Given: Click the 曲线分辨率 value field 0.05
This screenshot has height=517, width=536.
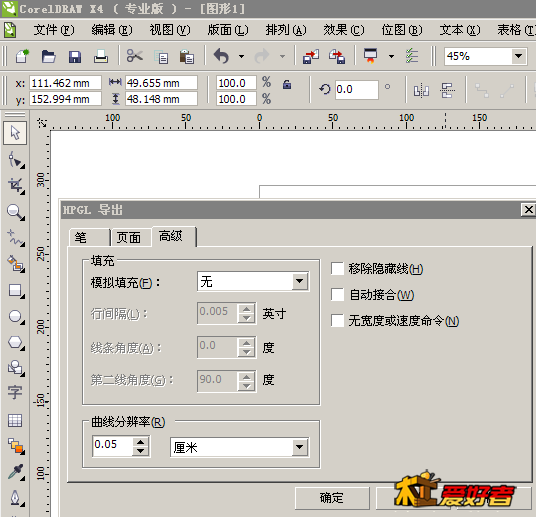Looking at the screenshot, I should [112, 446].
